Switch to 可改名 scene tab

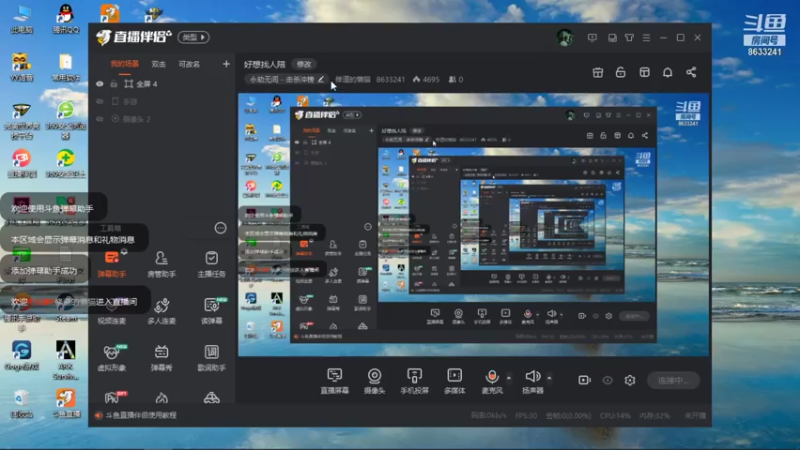point(189,64)
